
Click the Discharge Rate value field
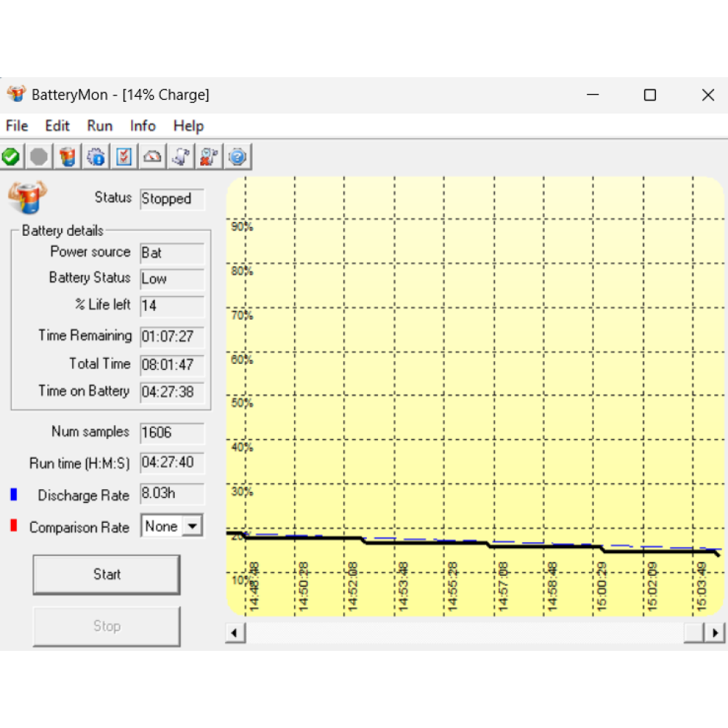pos(172,494)
